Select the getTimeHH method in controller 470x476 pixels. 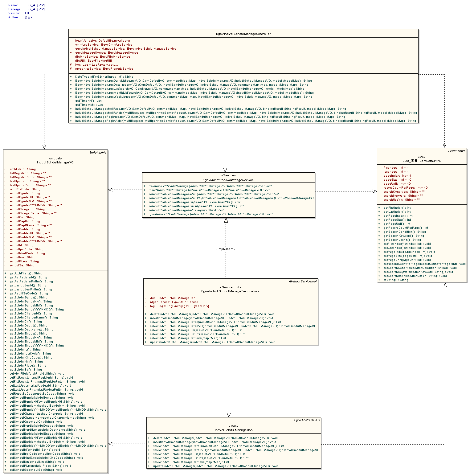[88, 101]
